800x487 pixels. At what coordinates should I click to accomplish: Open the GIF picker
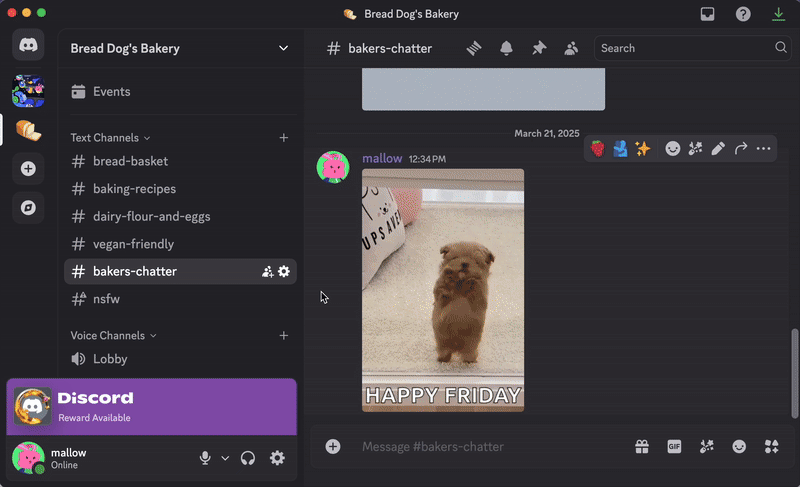click(x=674, y=447)
